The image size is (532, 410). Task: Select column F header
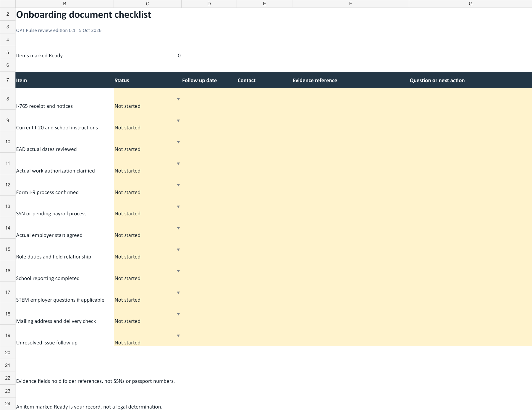click(x=350, y=4)
